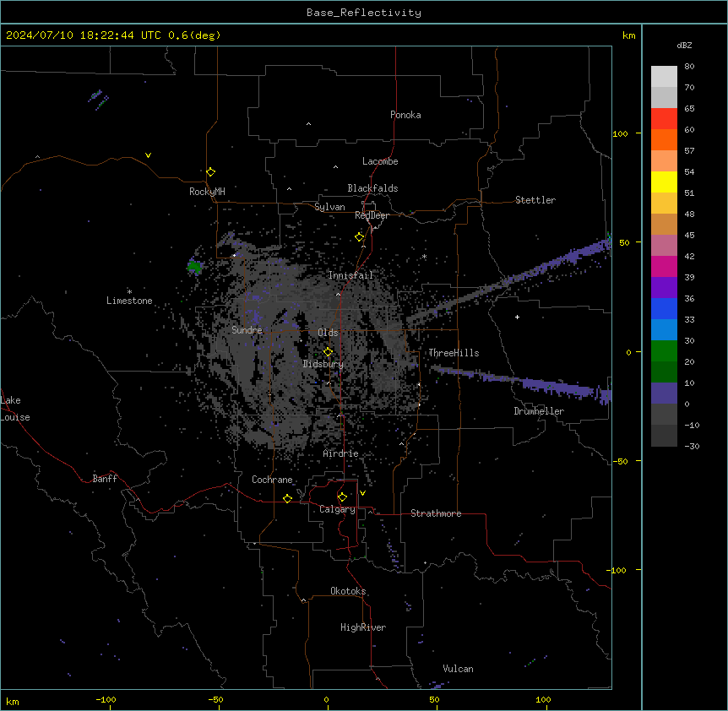Pick the light blue 33-30 dBZ swatch
The image size is (728, 711).
click(x=664, y=330)
